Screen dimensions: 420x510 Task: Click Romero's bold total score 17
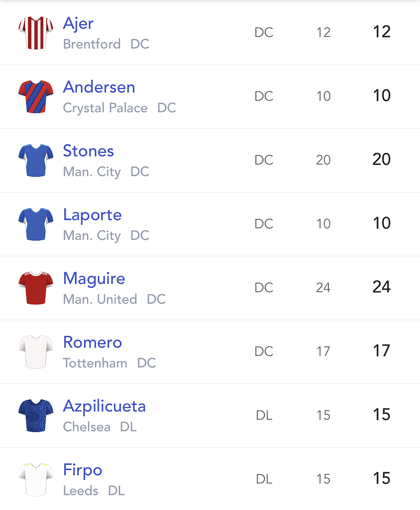click(381, 350)
